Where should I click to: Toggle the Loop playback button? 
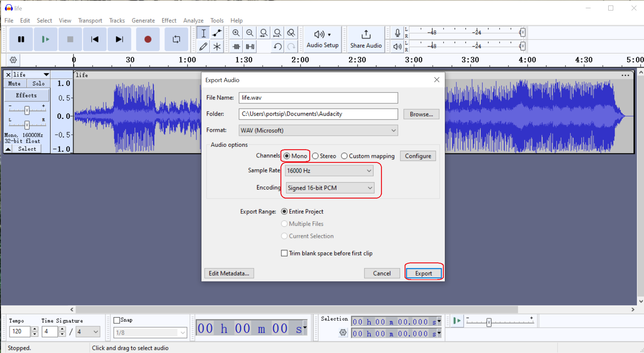click(176, 39)
